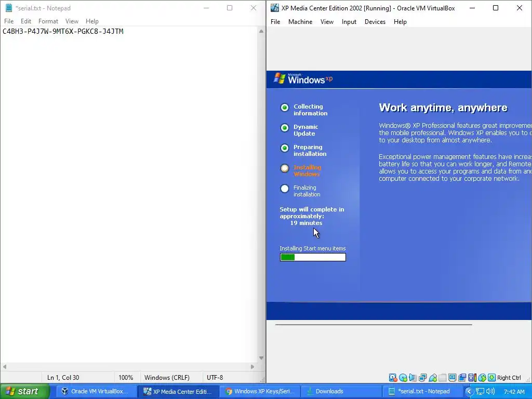Click the VirtualBox window title bar icon

point(274,8)
